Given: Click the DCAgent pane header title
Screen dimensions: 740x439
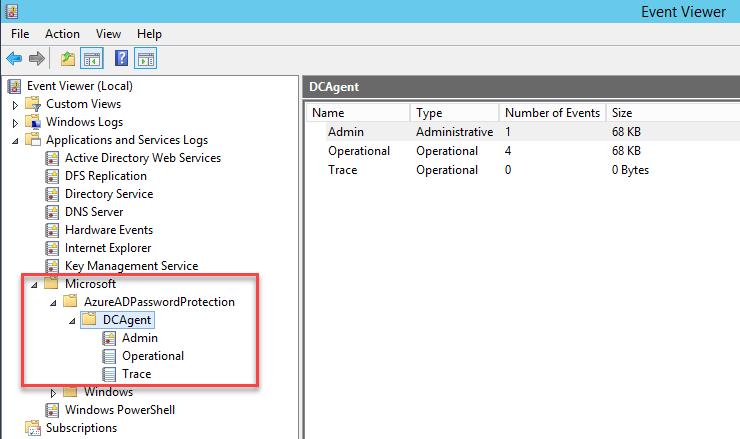Looking at the screenshot, I should (x=334, y=87).
